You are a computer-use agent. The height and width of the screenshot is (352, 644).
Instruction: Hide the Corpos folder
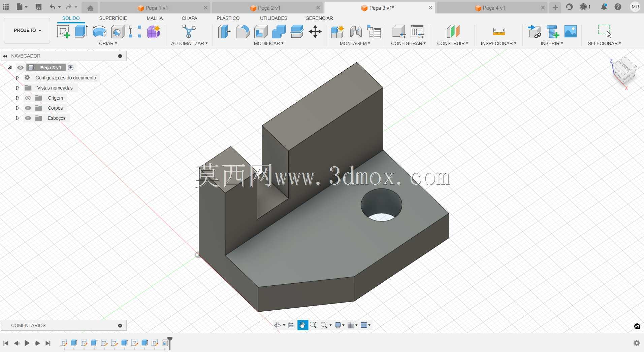pyautogui.click(x=28, y=108)
